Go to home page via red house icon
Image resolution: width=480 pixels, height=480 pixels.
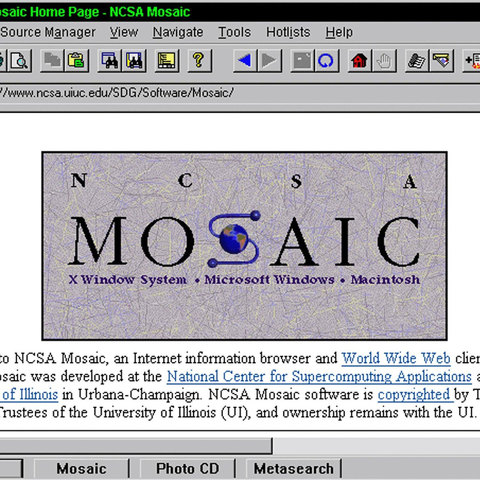(359, 61)
